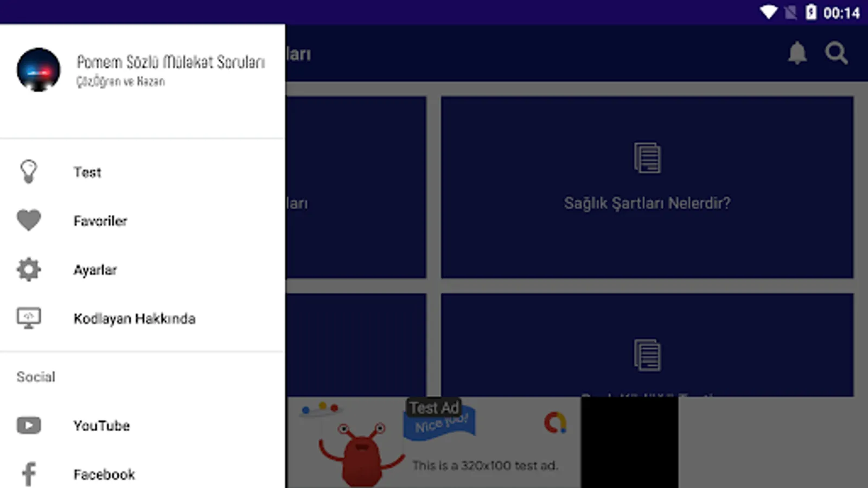
Task: Click the 'This is a 320x100 test ad.' text
Action: (485, 465)
